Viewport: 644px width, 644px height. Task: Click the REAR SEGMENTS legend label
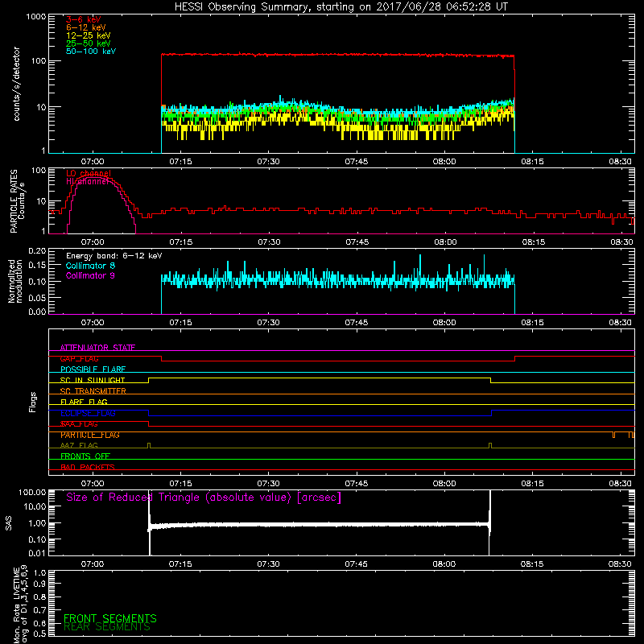(x=107, y=627)
